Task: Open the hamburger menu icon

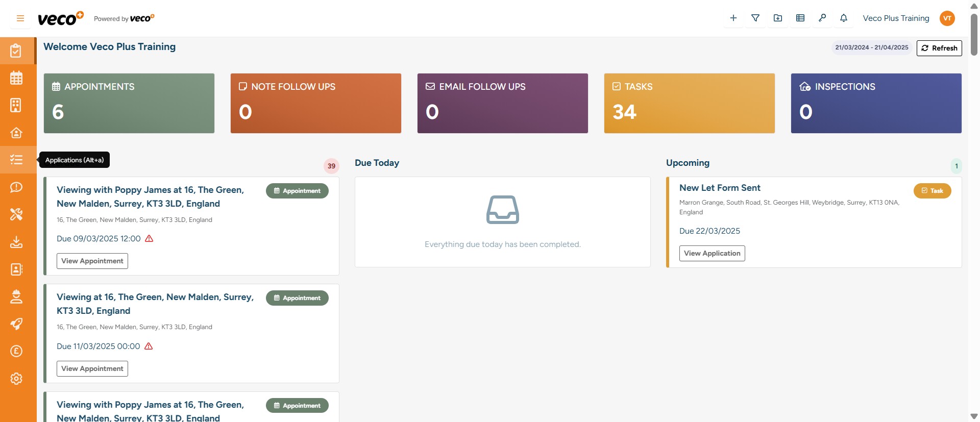Action: (20, 18)
